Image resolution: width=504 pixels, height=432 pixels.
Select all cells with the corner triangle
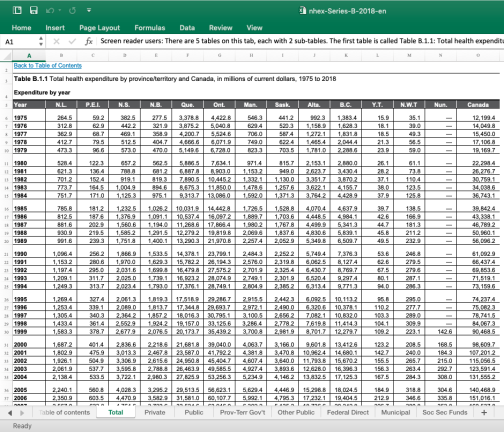tap(7, 55)
